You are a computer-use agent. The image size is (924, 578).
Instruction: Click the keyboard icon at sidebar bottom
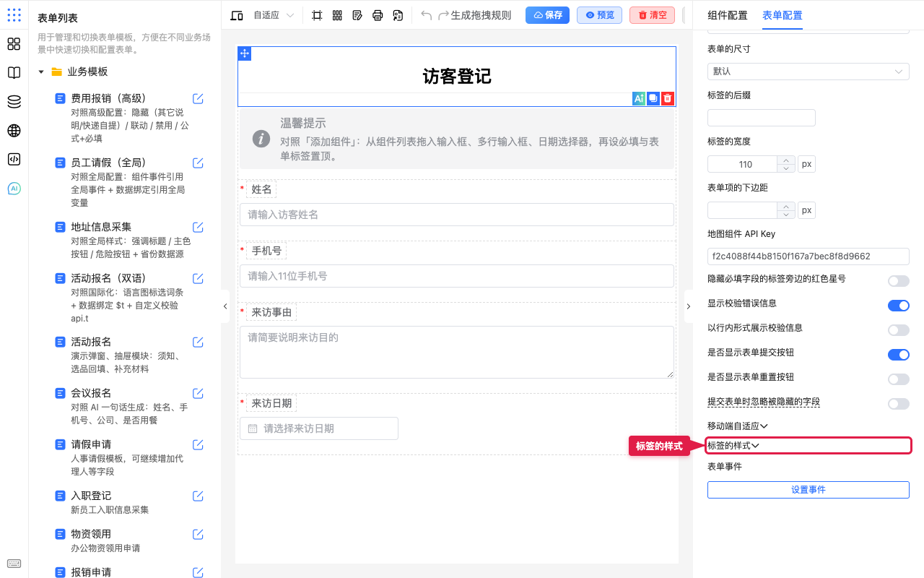point(14,564)
